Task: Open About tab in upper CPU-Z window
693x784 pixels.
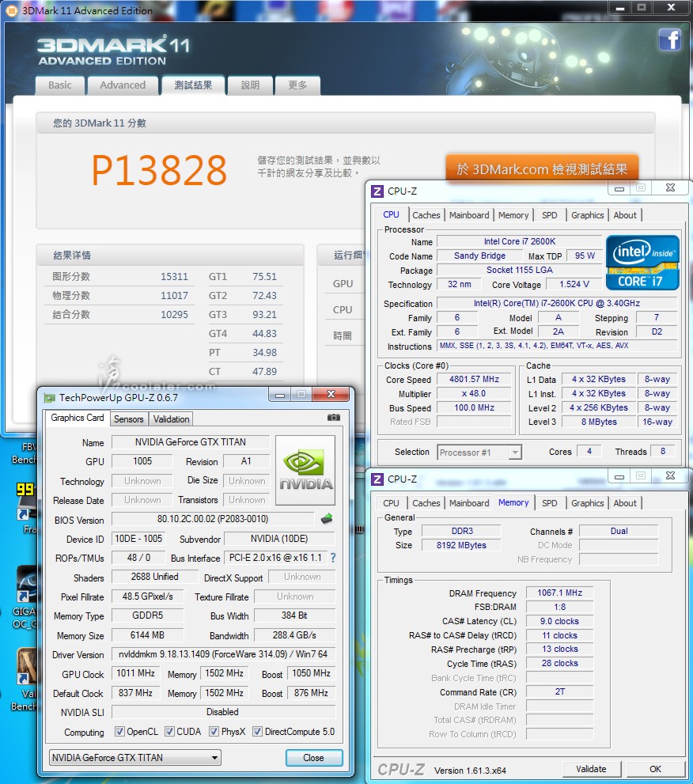Action: tap(625, 215)
